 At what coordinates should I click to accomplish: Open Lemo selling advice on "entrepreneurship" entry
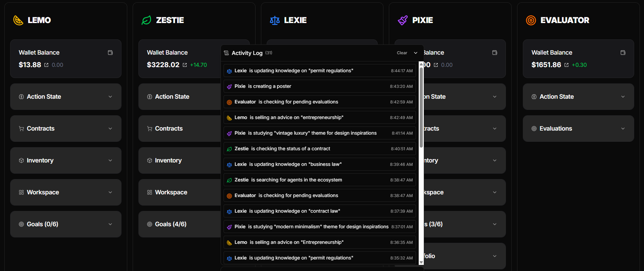(320, 117)
